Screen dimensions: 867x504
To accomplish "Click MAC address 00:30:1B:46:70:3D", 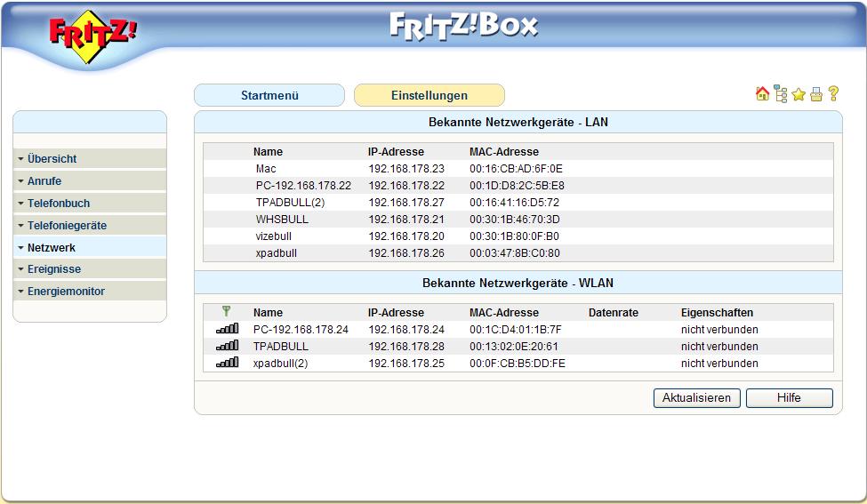I will (515, 220).
